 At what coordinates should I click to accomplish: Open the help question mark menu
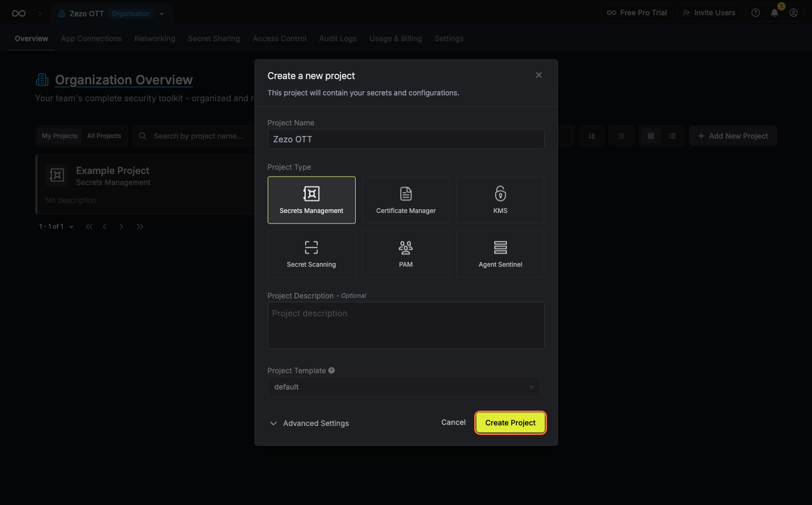(756, 13)
